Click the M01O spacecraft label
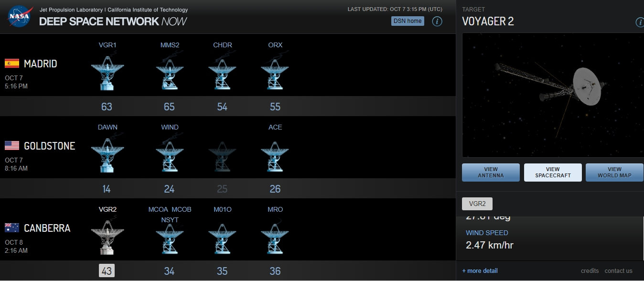This screenshot has height=281, width=644. click(223, 209)
